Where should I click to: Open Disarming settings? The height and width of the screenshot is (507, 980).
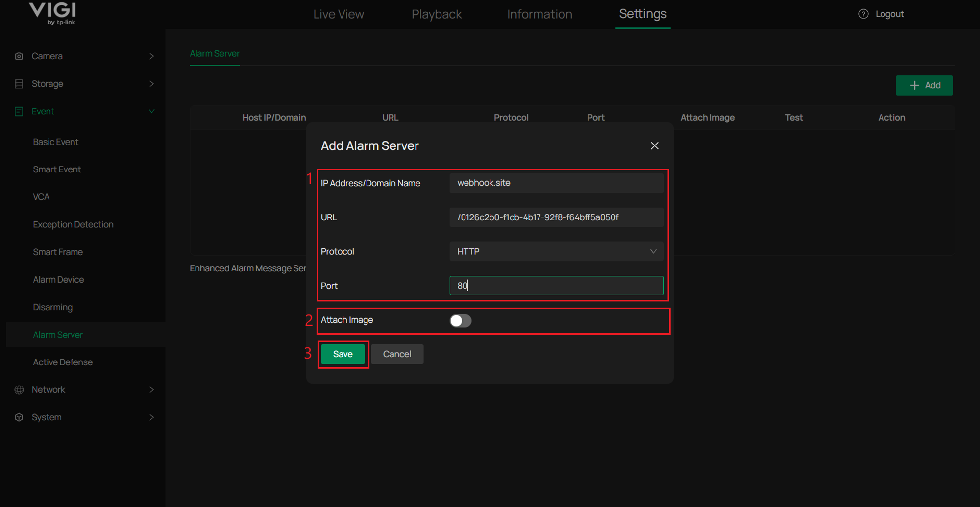click(52, 307)
